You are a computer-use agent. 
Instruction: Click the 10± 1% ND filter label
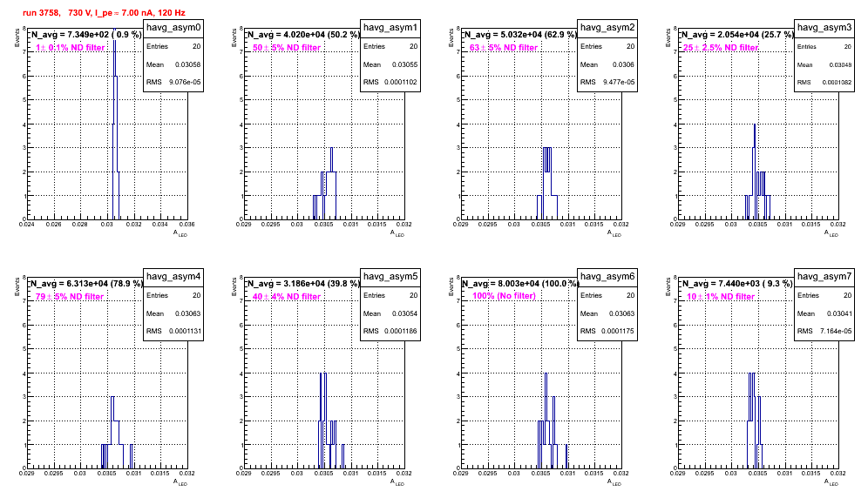tap(721, 297)
